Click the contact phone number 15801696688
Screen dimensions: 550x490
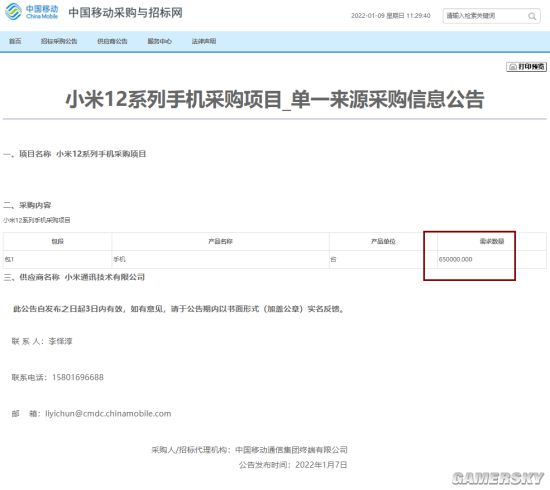point(78,377)
